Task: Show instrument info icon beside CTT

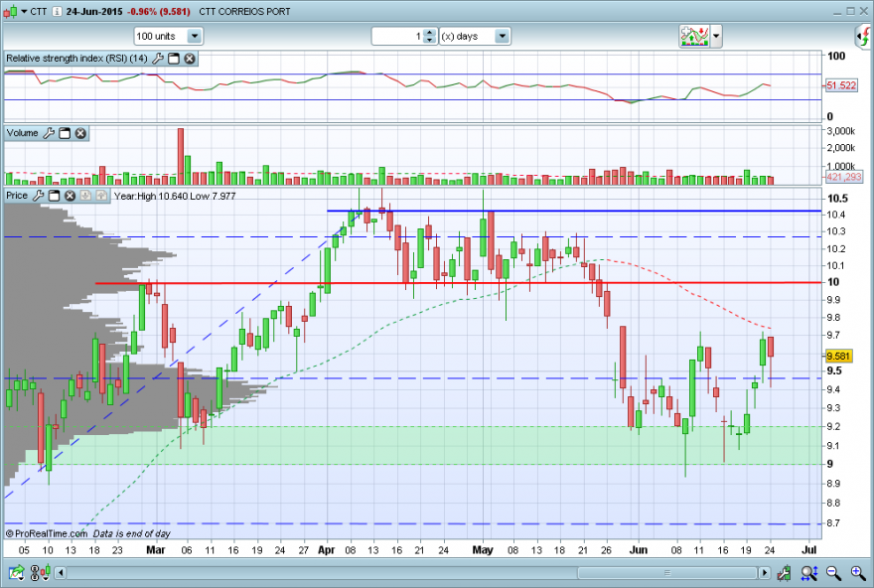Action: click(x=57, y=12)
